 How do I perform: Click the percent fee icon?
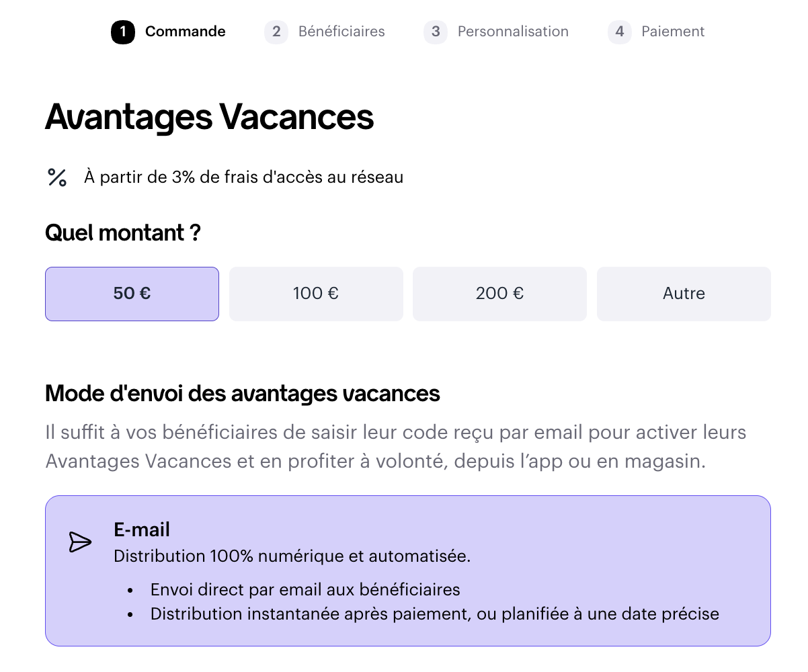coord(57,177)
